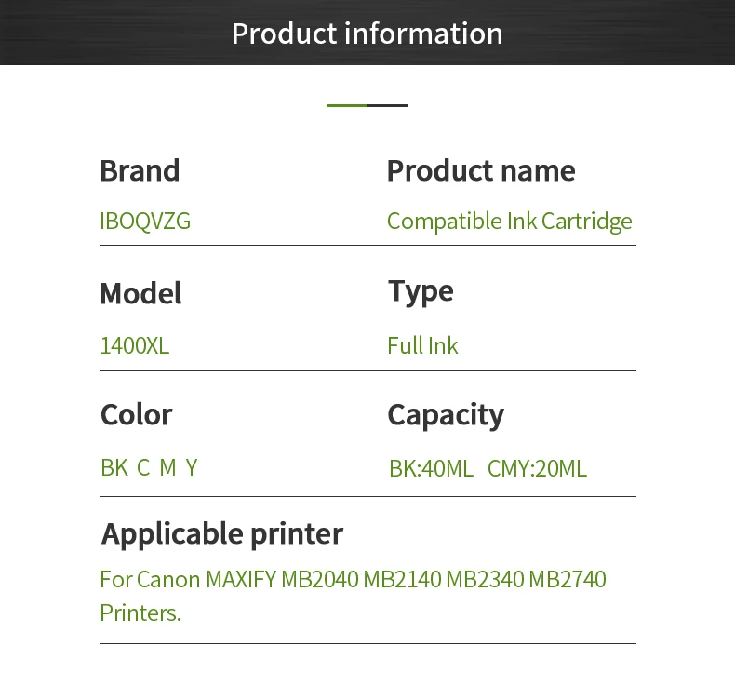Select the Product name heading
The image size is (735, 700).
point(480,170)
